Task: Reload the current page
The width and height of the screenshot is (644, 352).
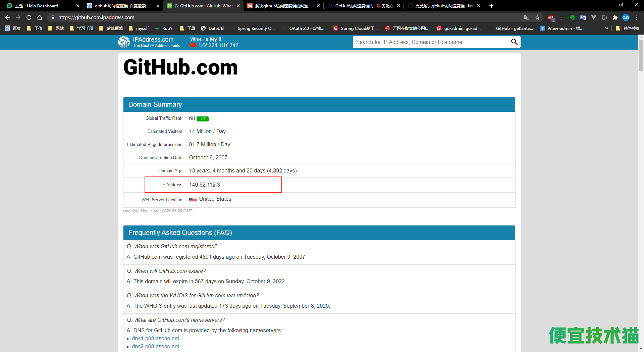Action: (x=29, y=17)
